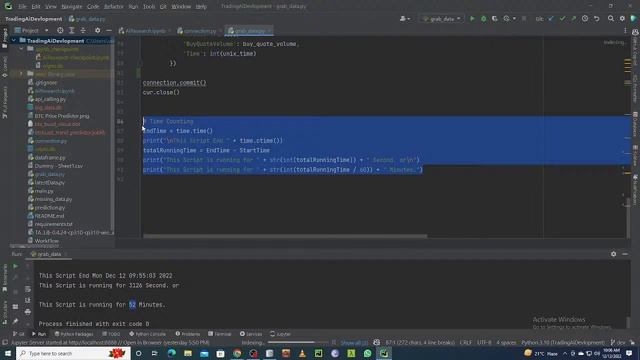Click the Git push green arrow icon
The height and width of the screenshot is (360, 640).
573,19
